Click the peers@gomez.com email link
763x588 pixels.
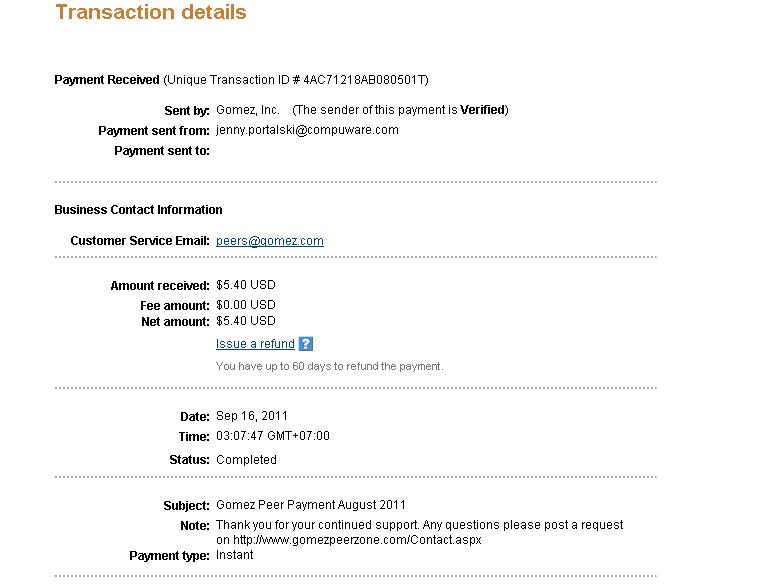coord(269,241)
